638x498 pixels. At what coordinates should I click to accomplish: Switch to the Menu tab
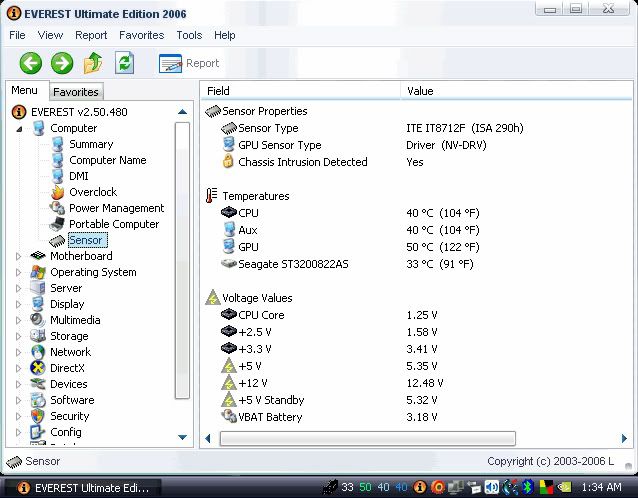[24, 90]
